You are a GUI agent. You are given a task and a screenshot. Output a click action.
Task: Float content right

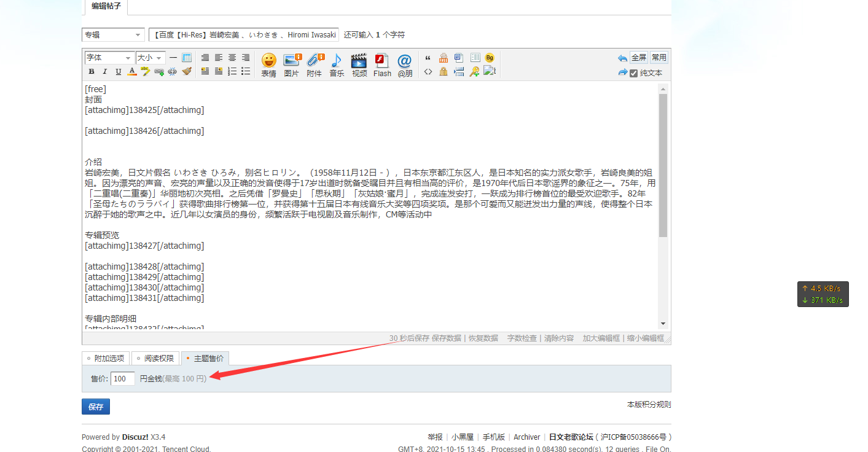click(219, 71)
